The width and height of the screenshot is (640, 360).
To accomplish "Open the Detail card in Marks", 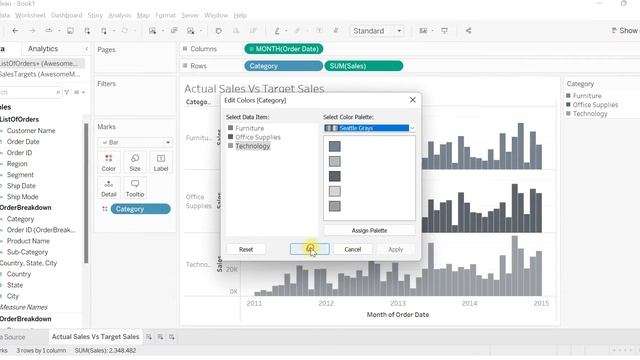I will click(x=109, y=188).
